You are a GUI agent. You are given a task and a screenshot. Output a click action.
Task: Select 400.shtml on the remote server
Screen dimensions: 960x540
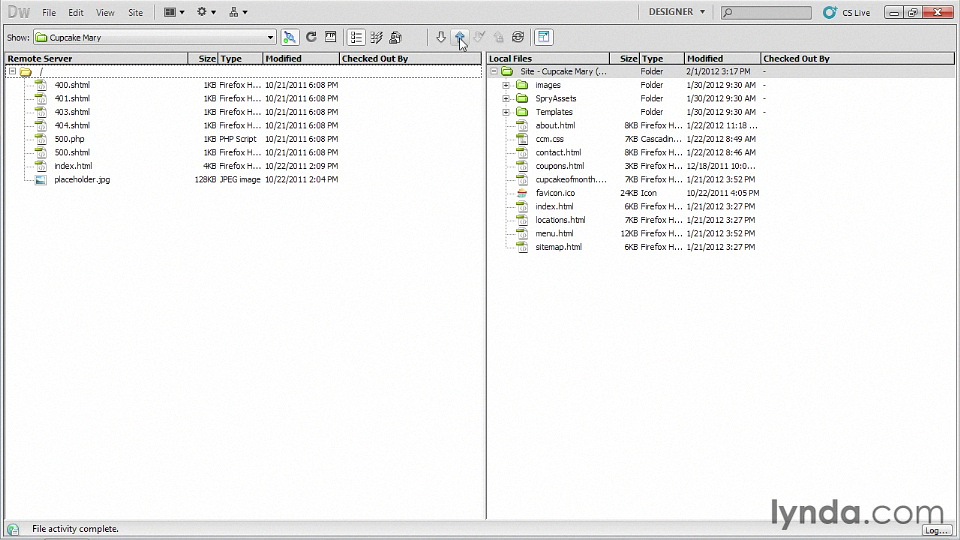(x=72, y=85)
